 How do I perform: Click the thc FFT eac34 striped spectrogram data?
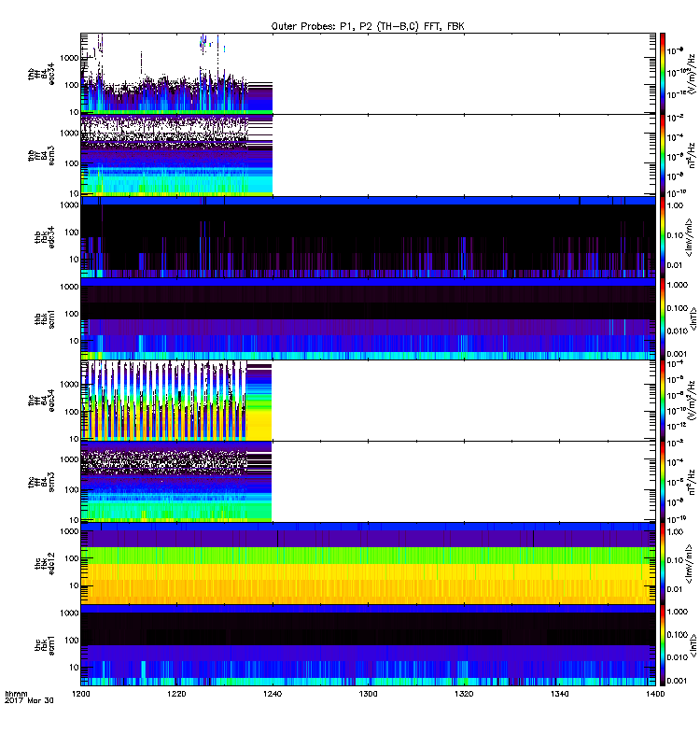176,401
